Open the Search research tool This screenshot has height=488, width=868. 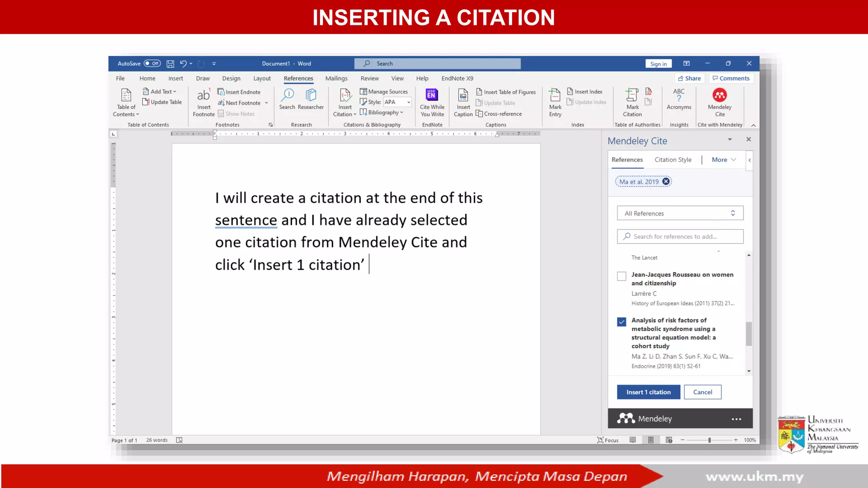287,100
